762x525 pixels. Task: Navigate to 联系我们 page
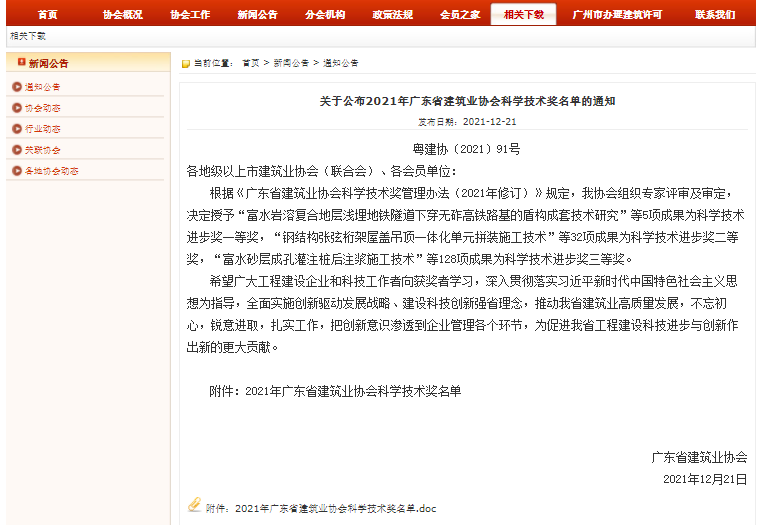coord(714,15)
